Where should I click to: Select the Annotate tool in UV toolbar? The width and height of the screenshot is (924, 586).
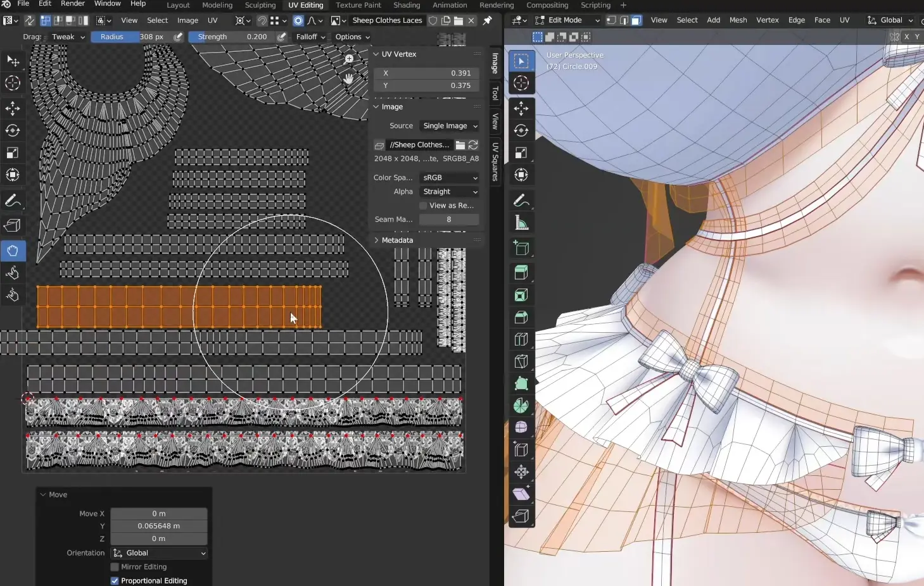pyautogui.click(x=13, y=201)
